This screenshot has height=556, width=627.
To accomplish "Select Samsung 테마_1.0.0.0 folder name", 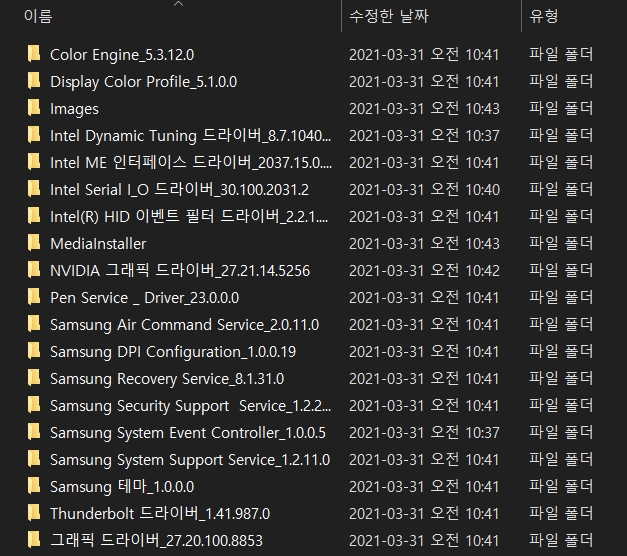I will point(122,487).
